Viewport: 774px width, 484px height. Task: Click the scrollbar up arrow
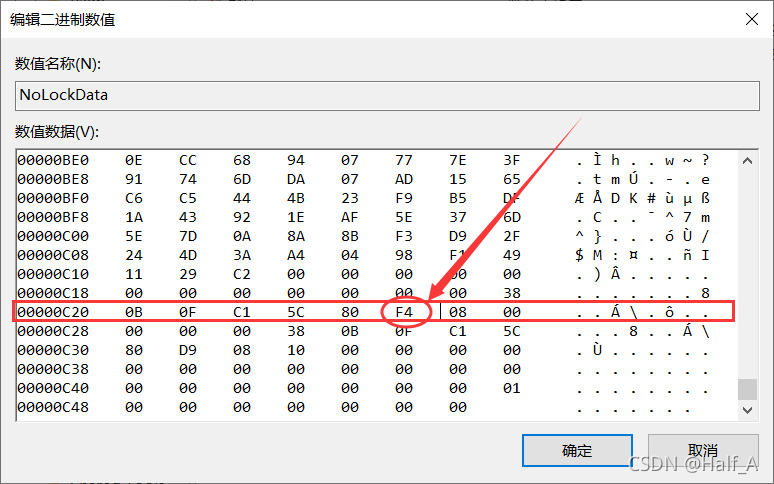[747, 160]
